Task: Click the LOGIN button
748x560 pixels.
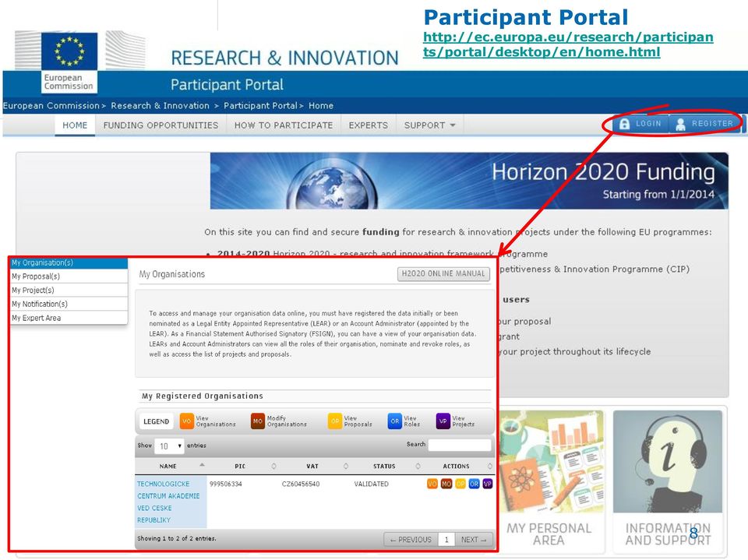Action: pyautogui.click(x=640, y=124)
